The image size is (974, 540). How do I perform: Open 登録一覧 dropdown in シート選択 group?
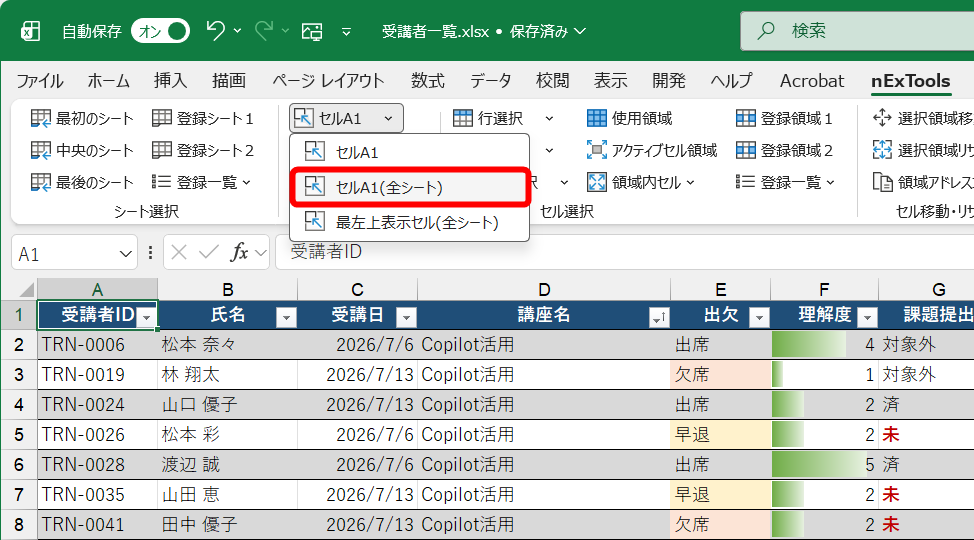[x=202, y=182]
